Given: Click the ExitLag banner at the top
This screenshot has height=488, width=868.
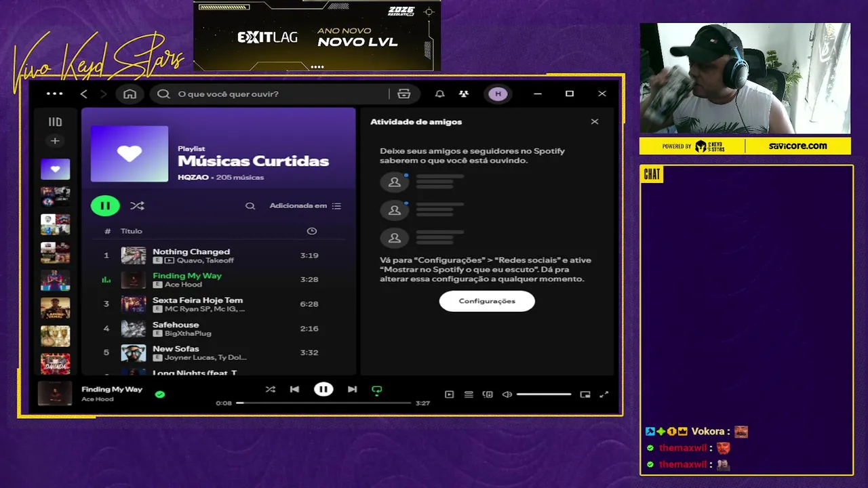Looking at the screenshot, I should tap(317, 37).
